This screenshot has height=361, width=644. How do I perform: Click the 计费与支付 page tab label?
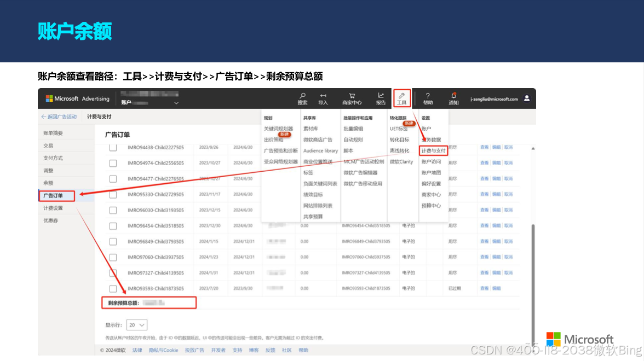click(x=99, y=117)
